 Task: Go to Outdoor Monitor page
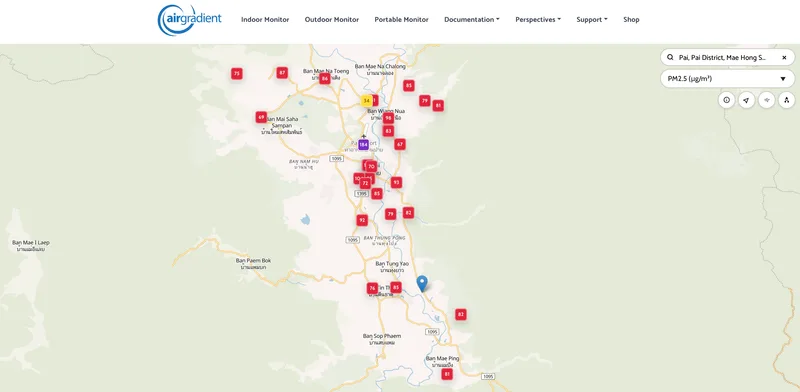[x=332, y=19]
